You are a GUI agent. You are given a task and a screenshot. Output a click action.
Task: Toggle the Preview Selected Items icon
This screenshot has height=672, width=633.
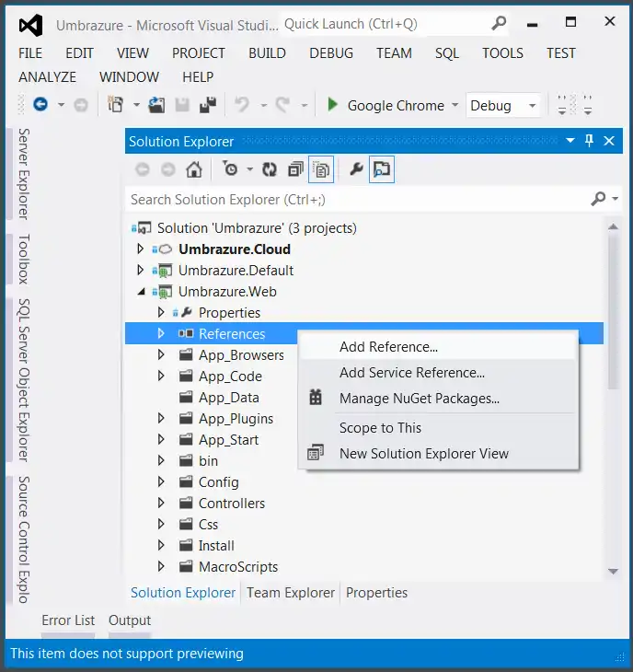382,169
